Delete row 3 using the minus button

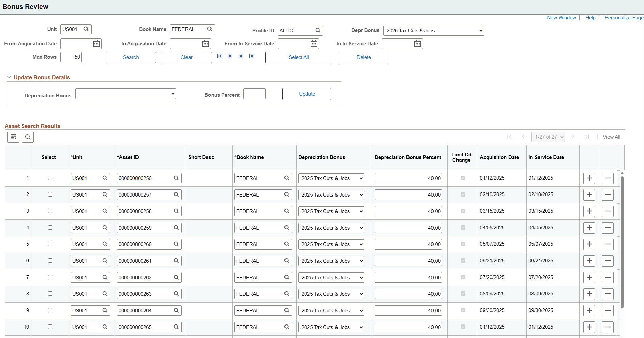coord(608,211)
